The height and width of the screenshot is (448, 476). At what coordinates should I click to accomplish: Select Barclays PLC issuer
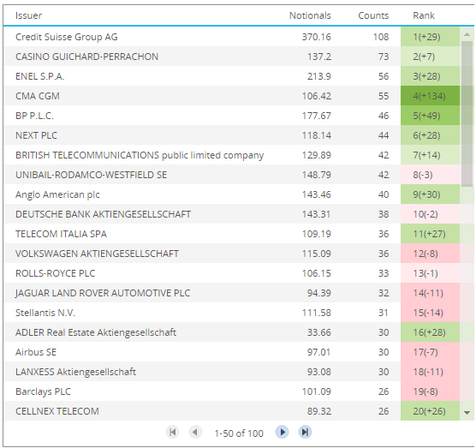coord(43,391)
